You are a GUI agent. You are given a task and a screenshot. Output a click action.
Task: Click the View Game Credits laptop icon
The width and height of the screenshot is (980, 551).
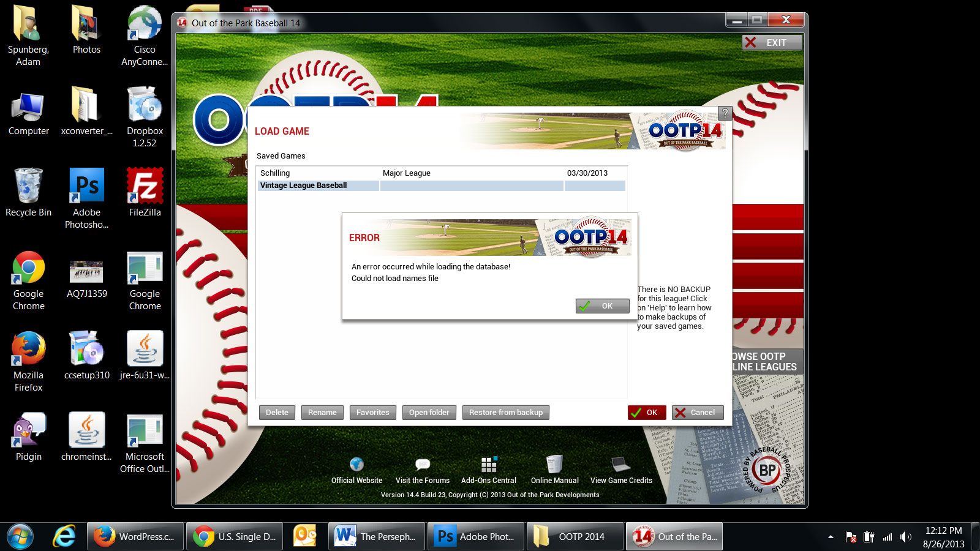click(x=620, y=465)
